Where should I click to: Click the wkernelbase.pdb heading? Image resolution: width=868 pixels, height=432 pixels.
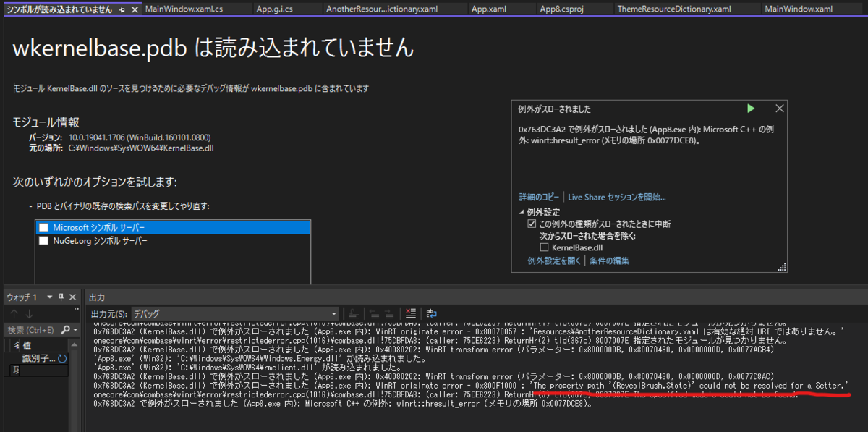point(213,48)
